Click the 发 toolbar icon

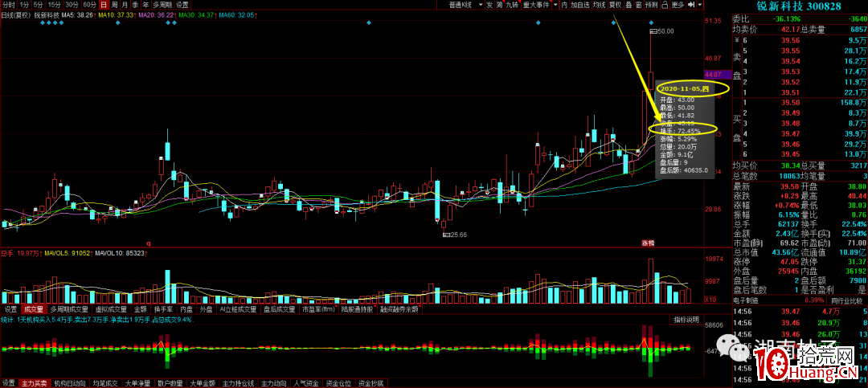point(489,5)
